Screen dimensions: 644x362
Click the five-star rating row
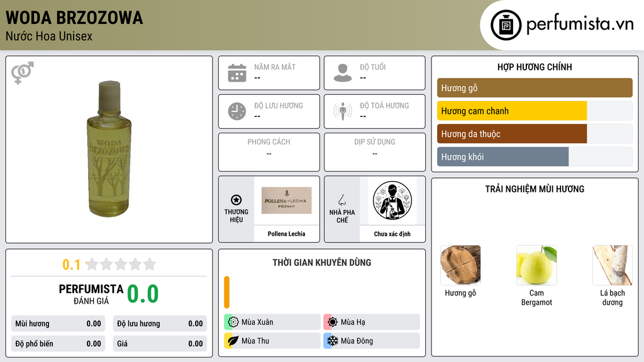point(121,264)
